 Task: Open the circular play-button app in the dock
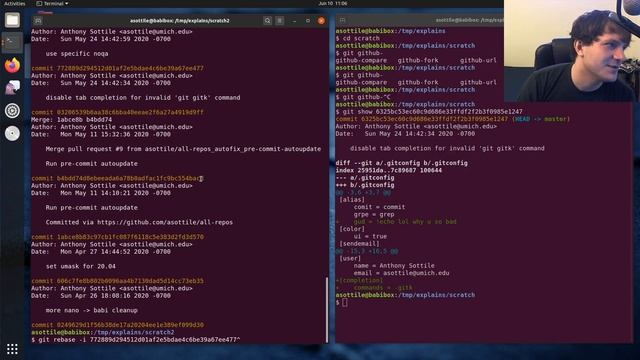pyautogui.click(x=12, y=111)
